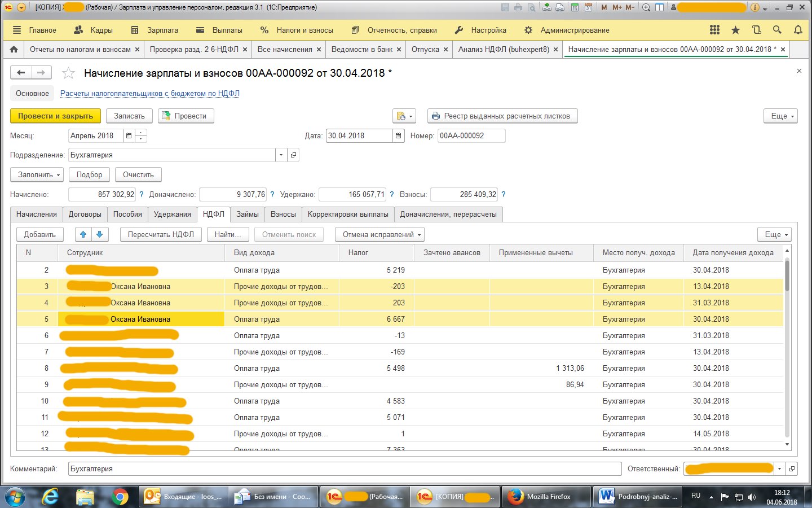Select tax cell 6 667 in row 5
The height and width of the screenshot is (508, 812).
376,319
